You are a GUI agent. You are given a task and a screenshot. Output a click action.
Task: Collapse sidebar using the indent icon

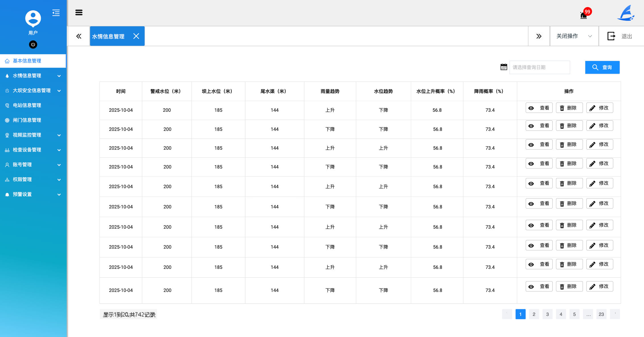[56, 13]
